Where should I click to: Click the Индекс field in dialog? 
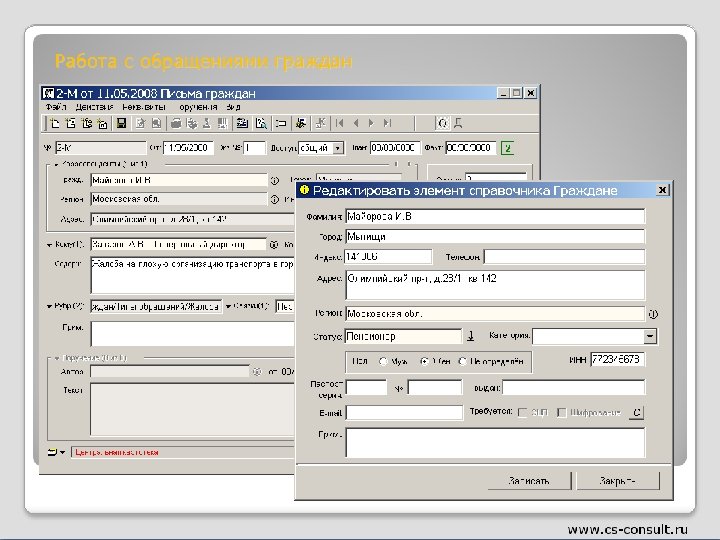388,257
